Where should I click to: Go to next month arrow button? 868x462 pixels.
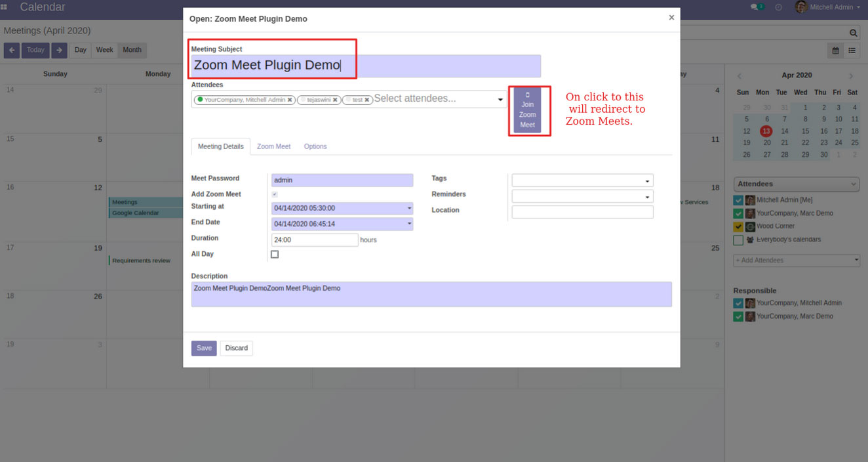[x=59, y=50]
